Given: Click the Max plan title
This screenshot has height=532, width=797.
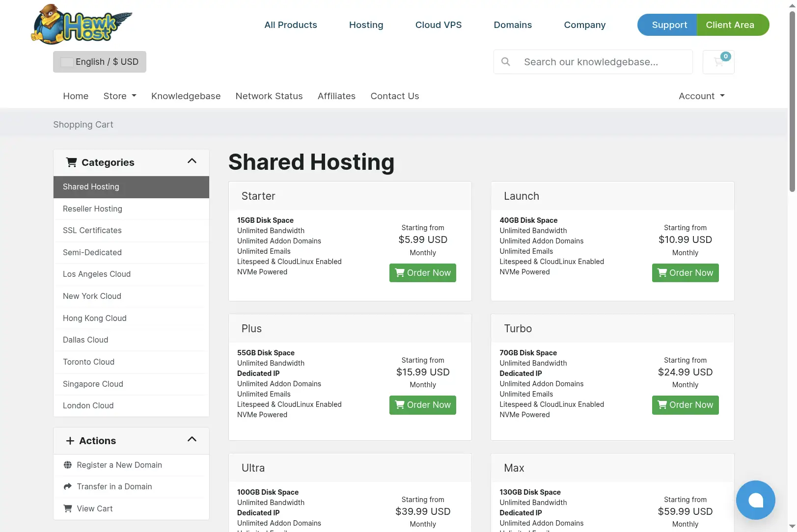Looking at the screenshot, I should click(514, 468).
